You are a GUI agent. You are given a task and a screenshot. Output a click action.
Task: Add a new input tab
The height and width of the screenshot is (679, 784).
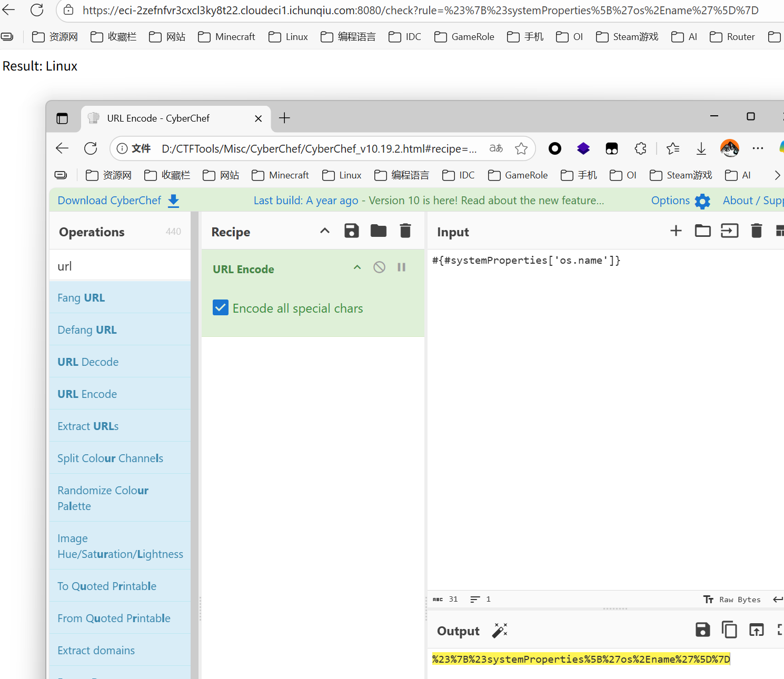pos(676,231)
